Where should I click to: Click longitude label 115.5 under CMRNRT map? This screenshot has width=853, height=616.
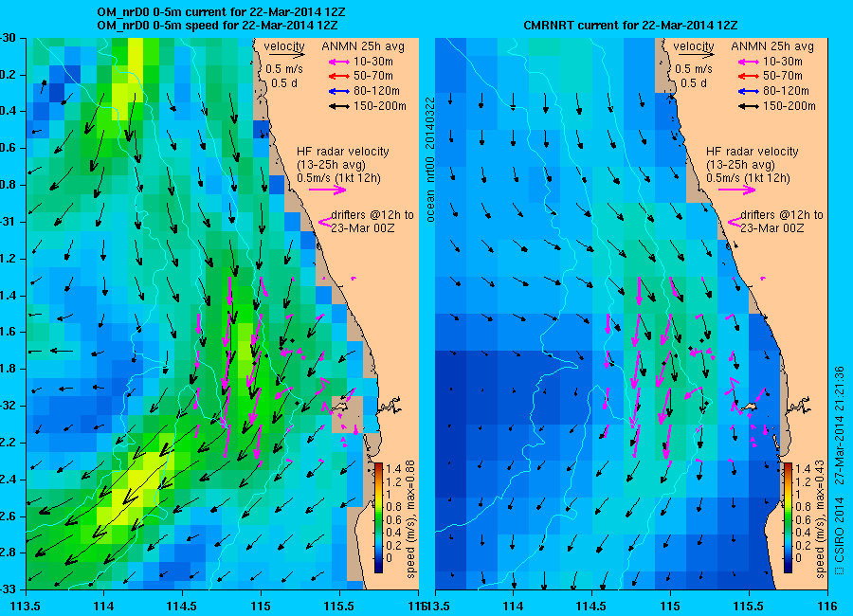pos(749,606)
